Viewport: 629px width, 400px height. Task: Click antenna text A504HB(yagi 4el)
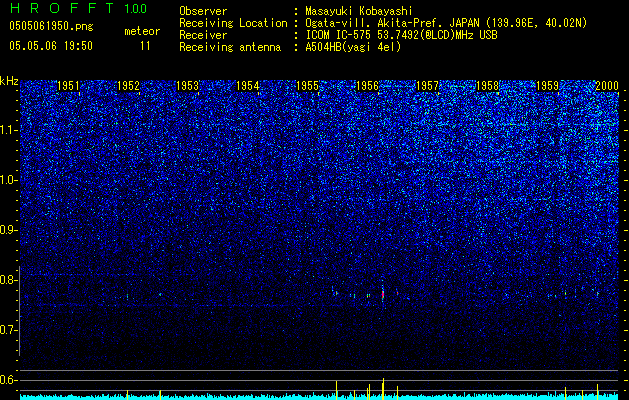coord(353,47)
